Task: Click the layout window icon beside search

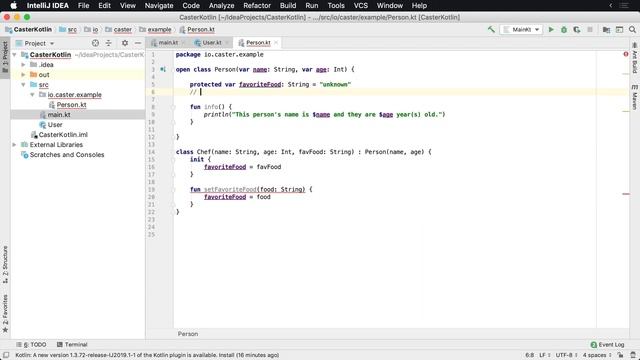Action: click(619, 29)
